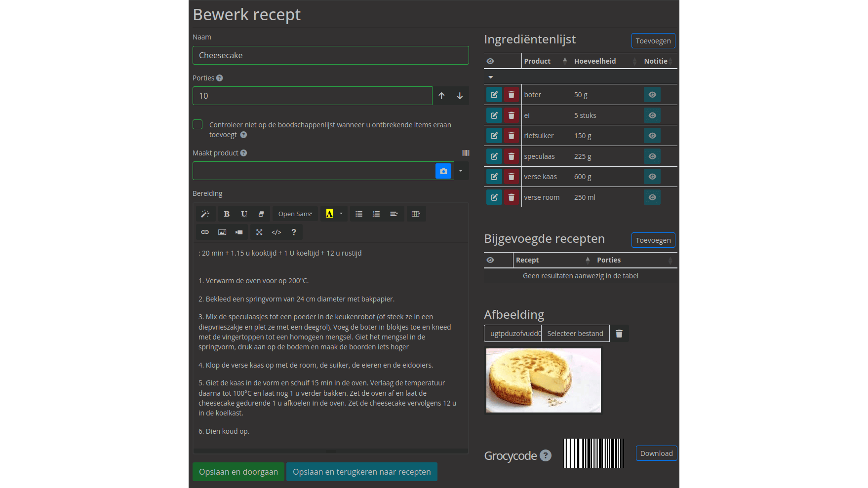Add included recipe via Bijgevoegde recepten Toevoegen
Viewport: 868px width, 488px height.
(653, 240)
